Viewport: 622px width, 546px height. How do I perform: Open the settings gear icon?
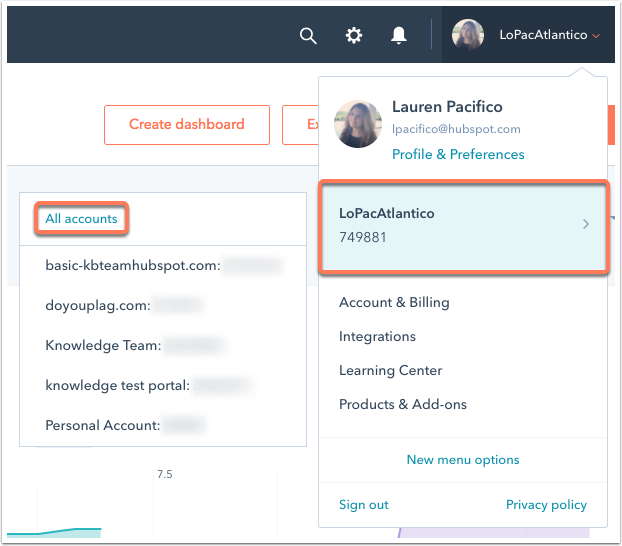pyautogui.click(x=354, y=36)
